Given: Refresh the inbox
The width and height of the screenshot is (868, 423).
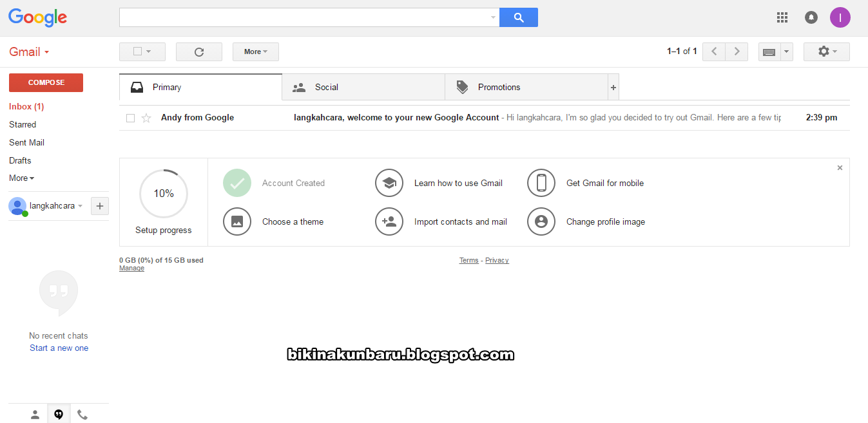Looking at the screenshot, I should point(199,52).
